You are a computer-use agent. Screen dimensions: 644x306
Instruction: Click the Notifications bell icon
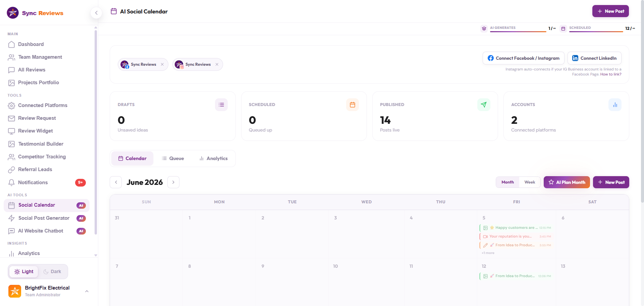coord(11,183)
